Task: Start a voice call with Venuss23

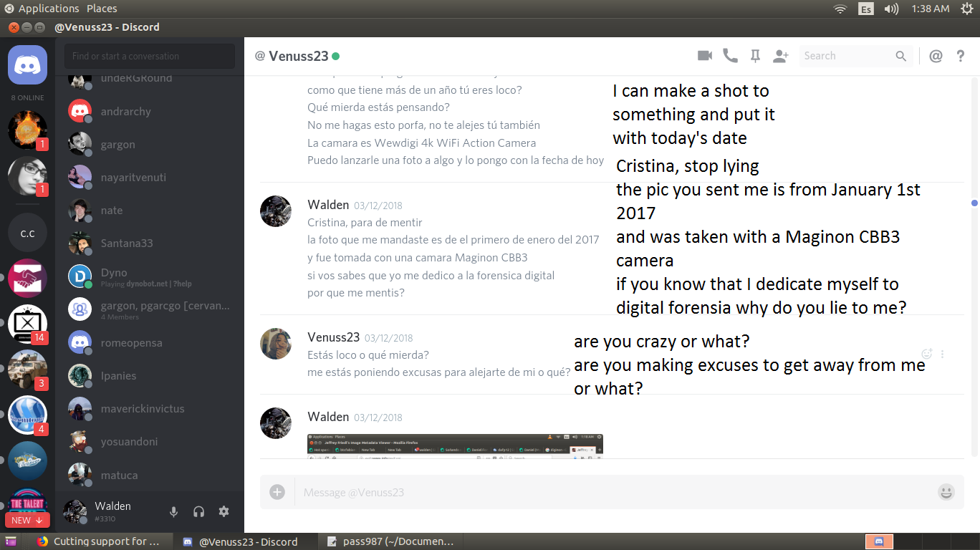Action: click(x=730, y=56)
